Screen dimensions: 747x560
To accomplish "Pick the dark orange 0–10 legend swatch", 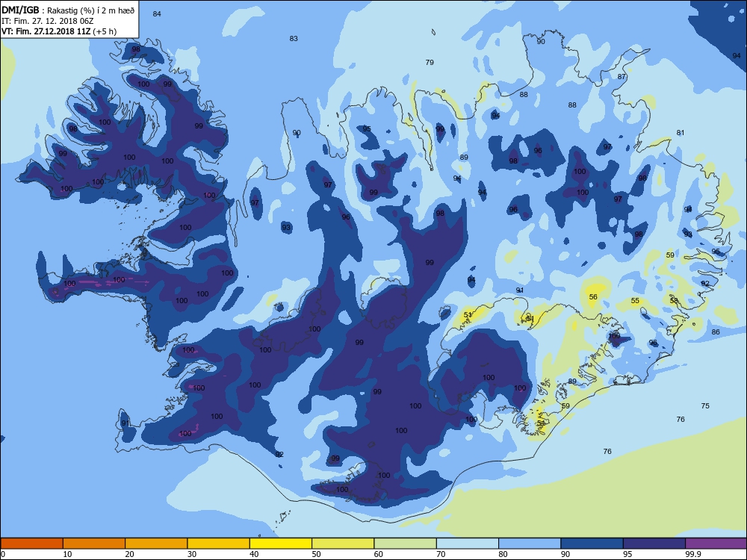I will 31,544.
